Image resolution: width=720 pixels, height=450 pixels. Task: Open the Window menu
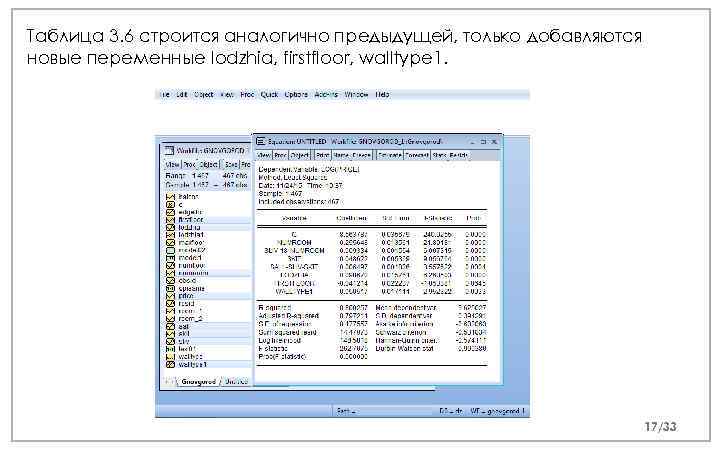pos(356,95)
